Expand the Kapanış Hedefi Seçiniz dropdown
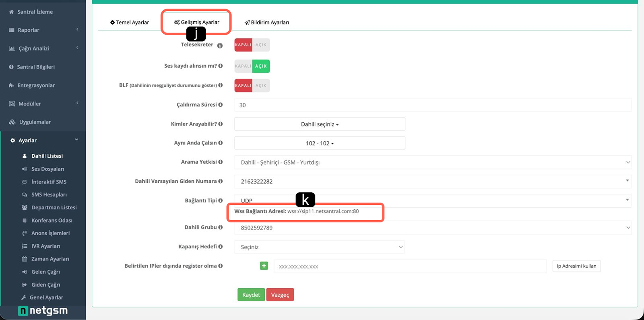This screenshot has height=320, width=644. tap(319, 247)
